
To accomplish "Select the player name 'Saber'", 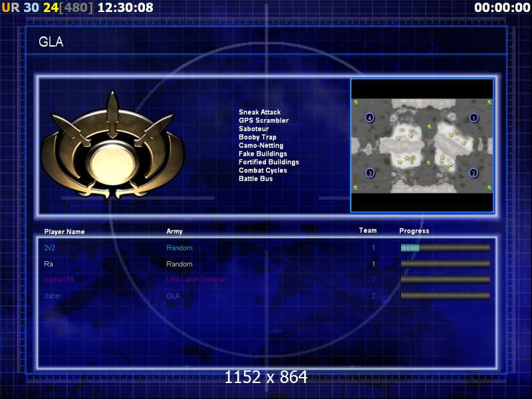I will 53,296.
